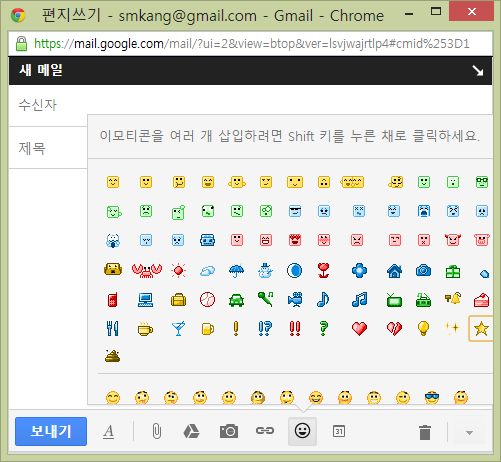Insert the red devil face emoticon

point(453,240)
